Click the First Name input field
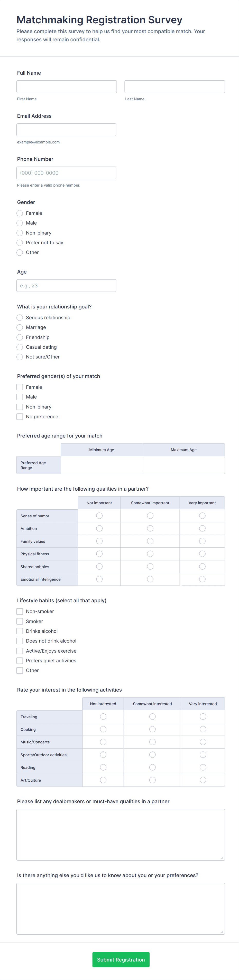Viewport: 239px width, 980px height. coord(67,87)
